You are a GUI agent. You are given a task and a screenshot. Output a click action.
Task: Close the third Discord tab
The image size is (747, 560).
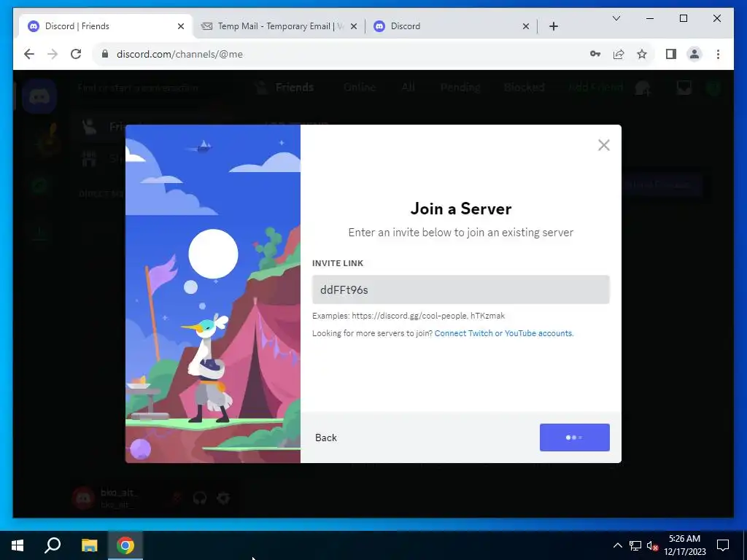coord(526,26)
